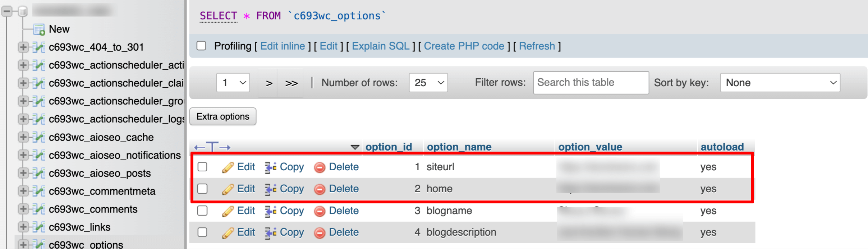Click the Explain SQL link
Screen dimensions: 868x249
coord(381,46)
